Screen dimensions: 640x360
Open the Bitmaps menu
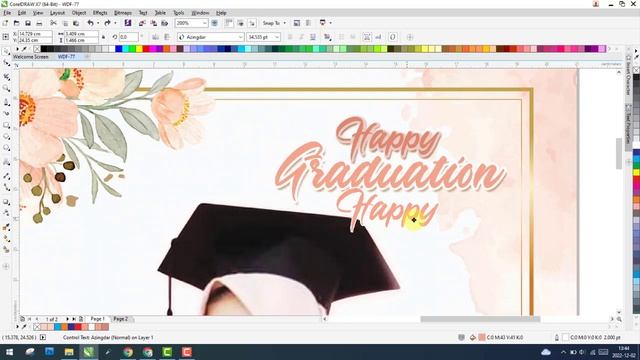(x=122, y=13)
